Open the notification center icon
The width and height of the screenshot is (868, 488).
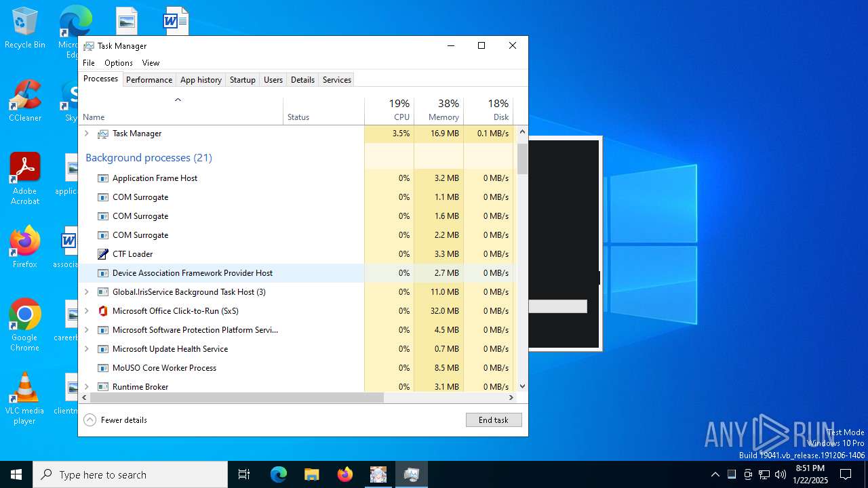pos(846,474)
